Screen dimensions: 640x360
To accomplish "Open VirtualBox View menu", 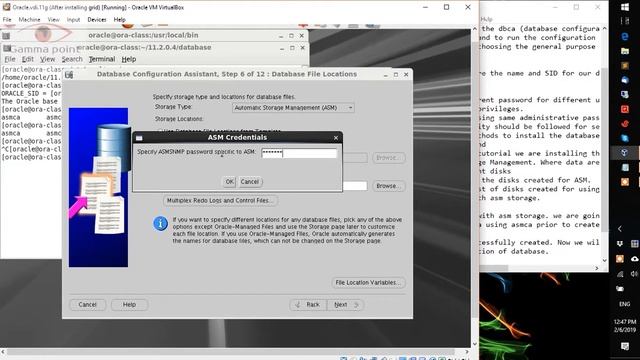I will 53,20.
